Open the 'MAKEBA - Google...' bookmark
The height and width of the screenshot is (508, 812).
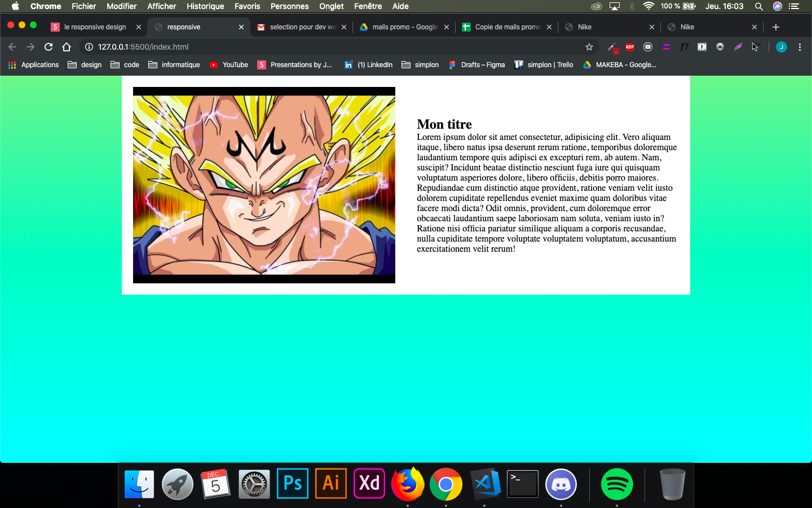620,65
